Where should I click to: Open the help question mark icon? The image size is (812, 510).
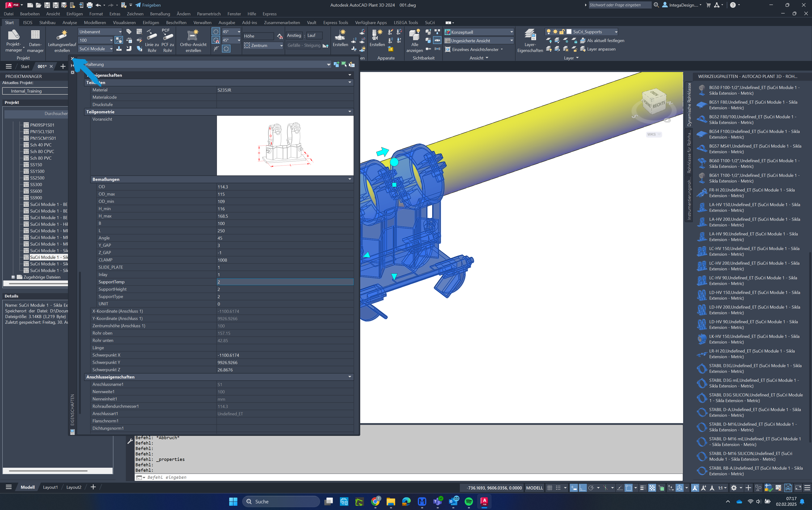click(733, 5)
